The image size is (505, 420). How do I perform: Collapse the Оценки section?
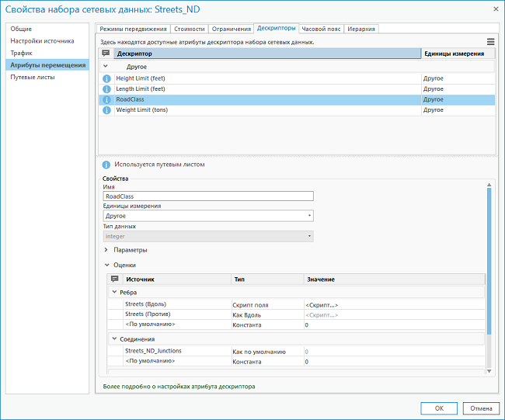[107, 265]
